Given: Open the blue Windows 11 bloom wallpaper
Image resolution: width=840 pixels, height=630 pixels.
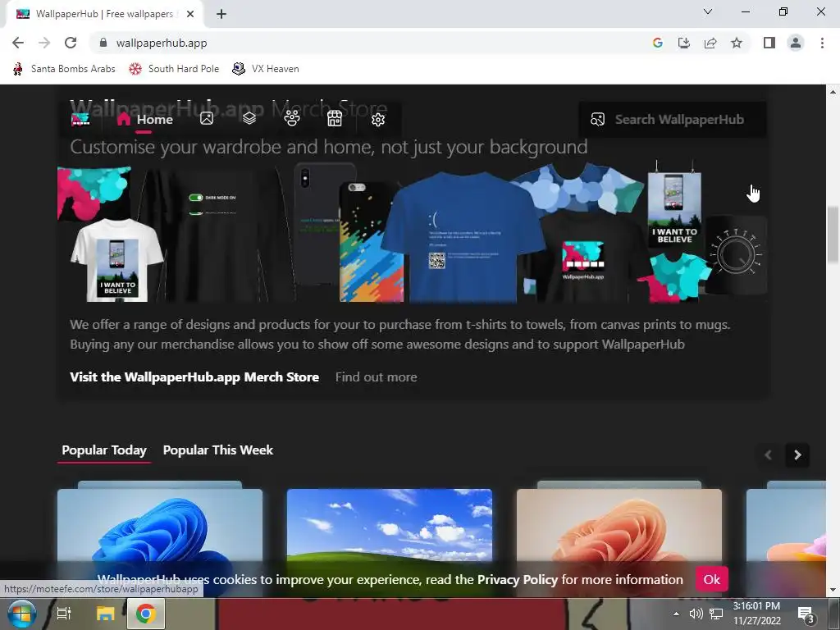Looking at the screenshot, I should 160,525.
